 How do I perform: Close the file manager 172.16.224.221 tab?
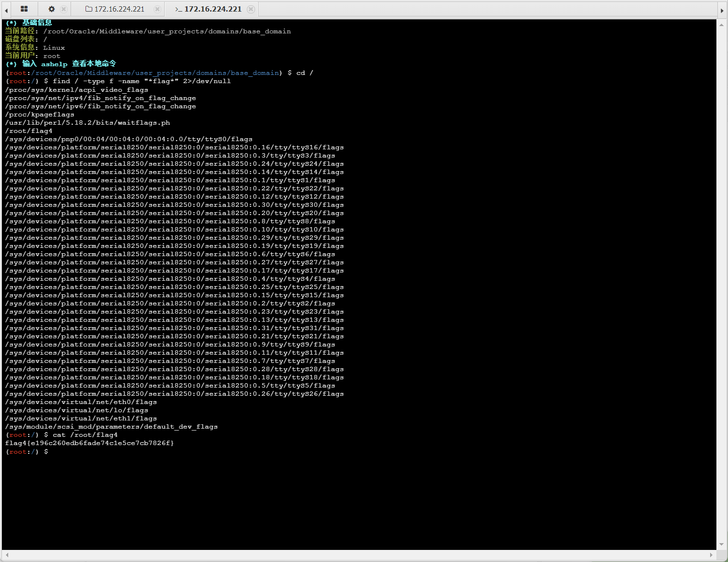point(157,9)
